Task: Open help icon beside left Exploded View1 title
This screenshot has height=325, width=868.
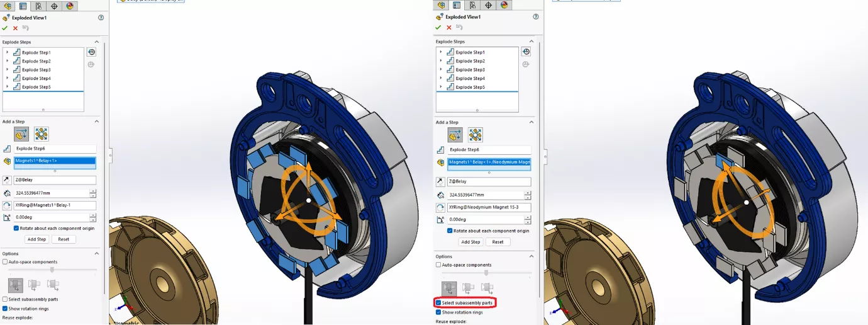Action: (101, 18)
